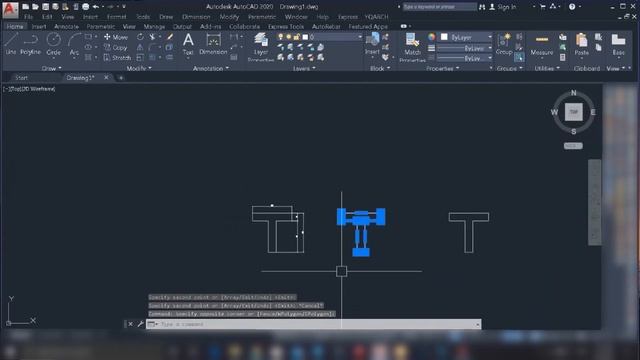Click the command line customize wrench icon
This screenshot has width=640, height=360.
coord(140,324)
